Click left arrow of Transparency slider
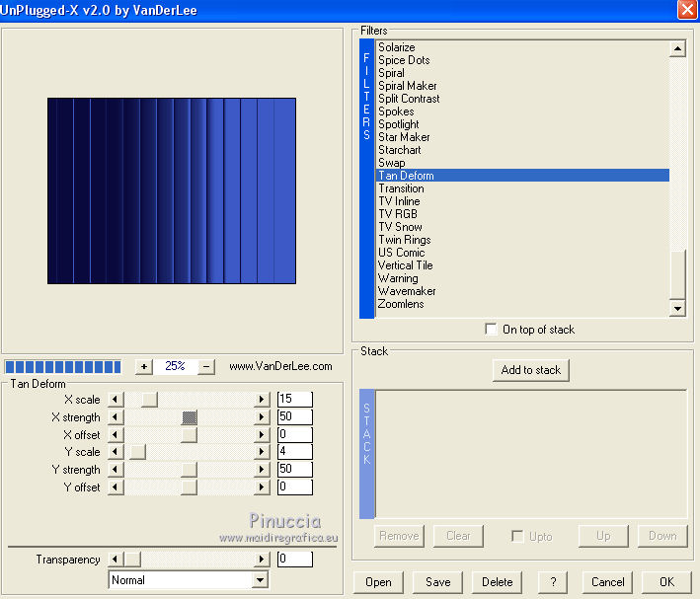Viewport: 700px width, 599px height. [116, 560]
